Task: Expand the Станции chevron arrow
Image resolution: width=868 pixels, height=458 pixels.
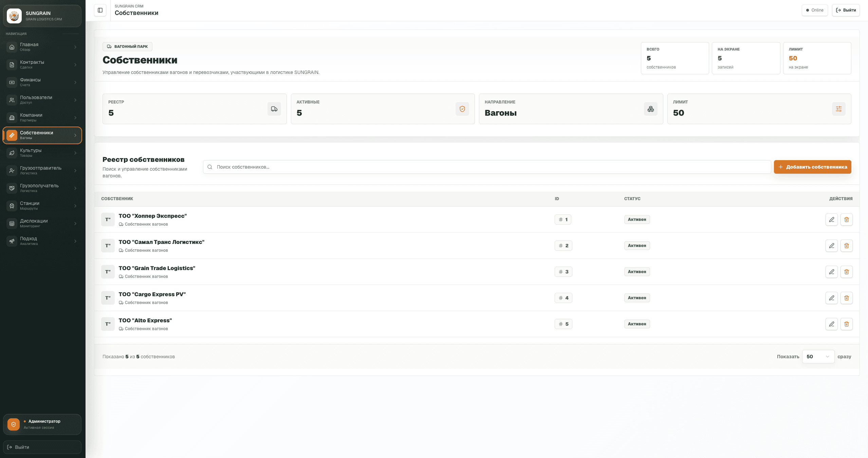Action: click(75, 206)
